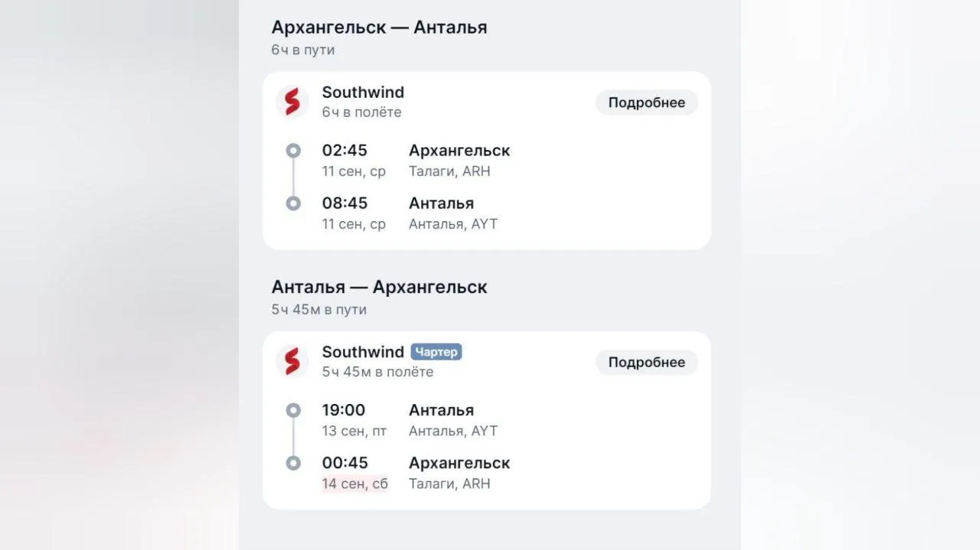980x550 pixels.
Task: Click 5ч 45м в полёте duration text
Action: pos(377,372)
